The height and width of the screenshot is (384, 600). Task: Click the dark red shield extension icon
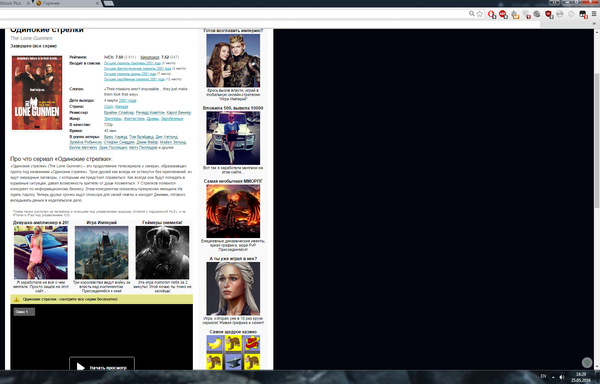click(548, 14)
